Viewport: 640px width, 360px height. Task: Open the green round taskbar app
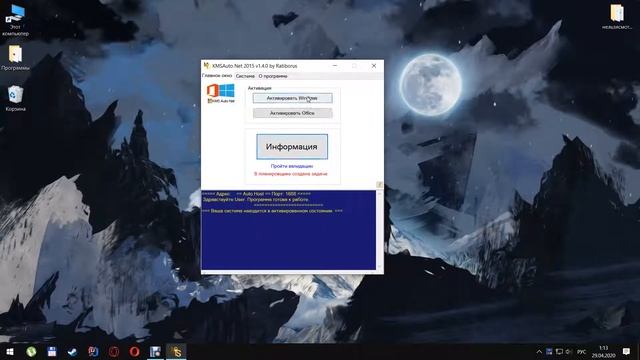[x=31, y=351]
